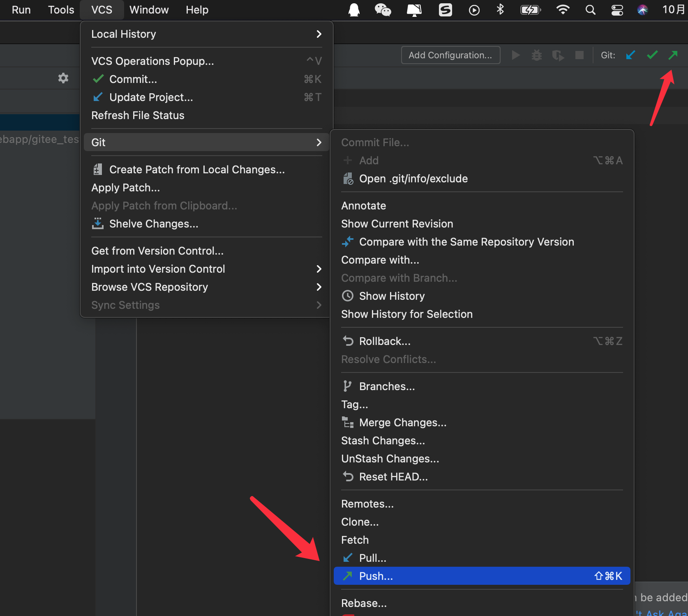Select Show History with clock icon
This screenshot has width=688, height=616.
click(x=482, y=296)
